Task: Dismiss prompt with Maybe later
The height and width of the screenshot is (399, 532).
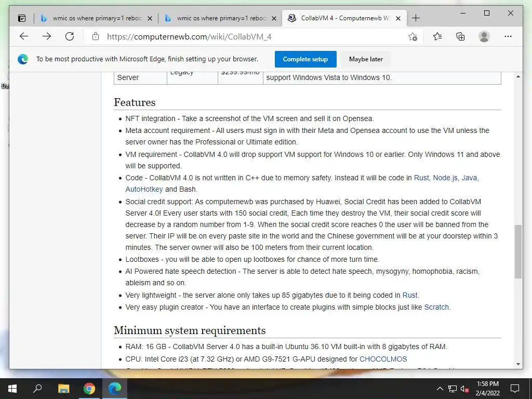Action: [x=366, y=59]
